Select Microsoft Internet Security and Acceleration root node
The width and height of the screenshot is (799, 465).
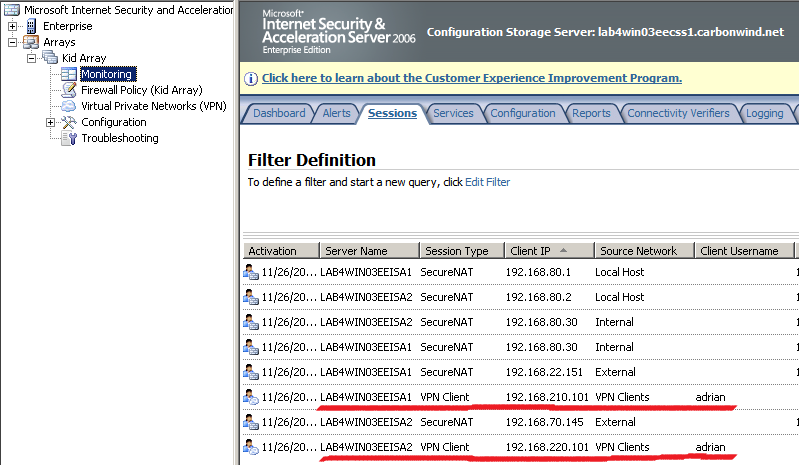click(x=128, y=10)
